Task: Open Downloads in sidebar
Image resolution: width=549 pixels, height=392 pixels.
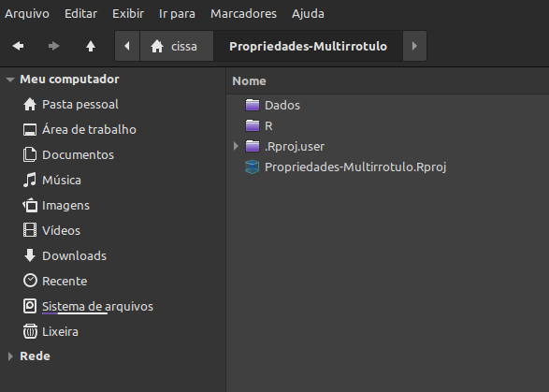Action: click(x=74, y=255)
